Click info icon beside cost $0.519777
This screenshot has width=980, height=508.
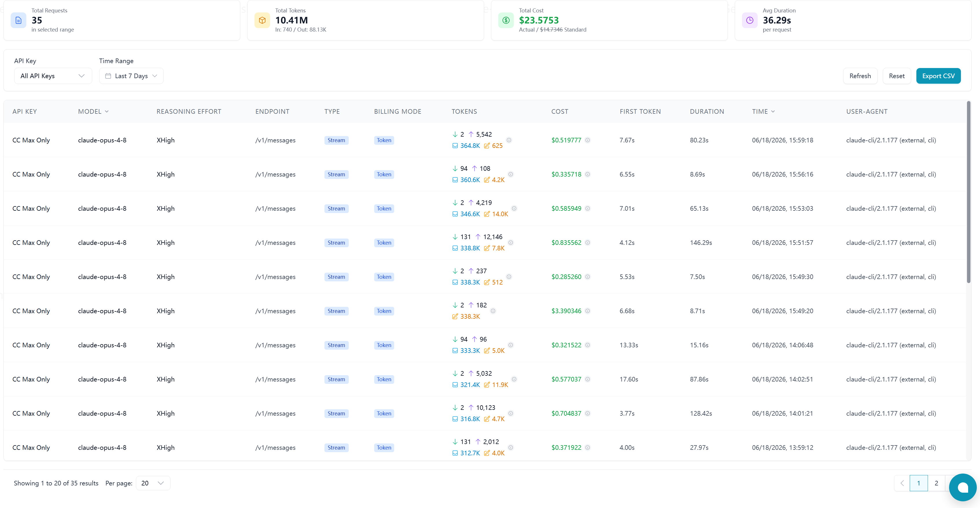pos(588,140)
